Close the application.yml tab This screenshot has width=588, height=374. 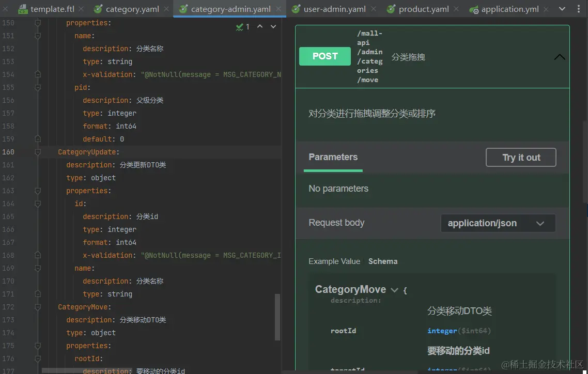point(546,9)
